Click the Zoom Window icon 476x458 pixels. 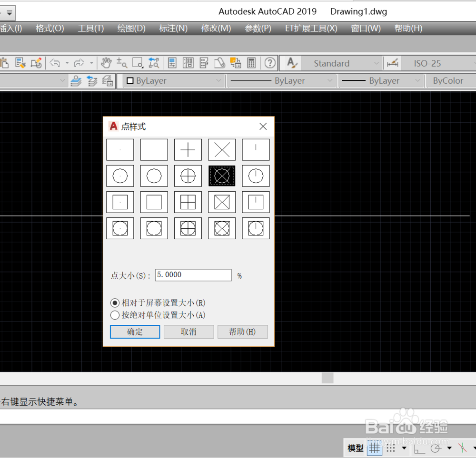138,63
